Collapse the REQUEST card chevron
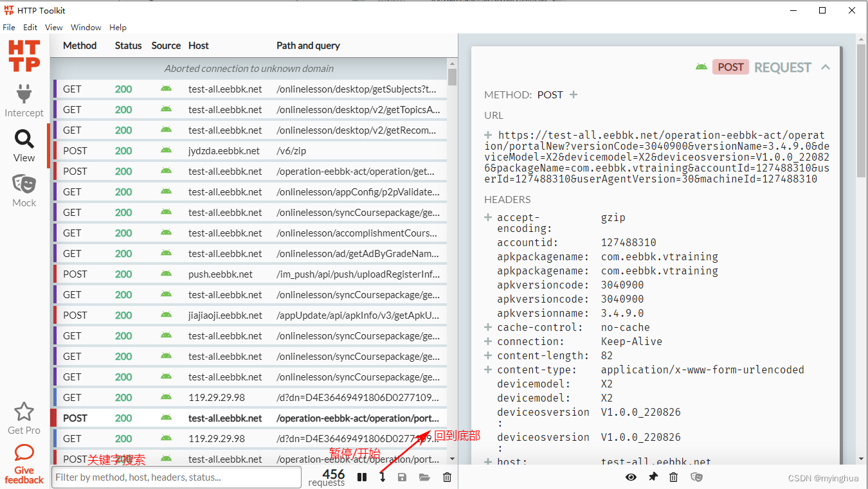The image size is (868, 489). coord(826,67)
